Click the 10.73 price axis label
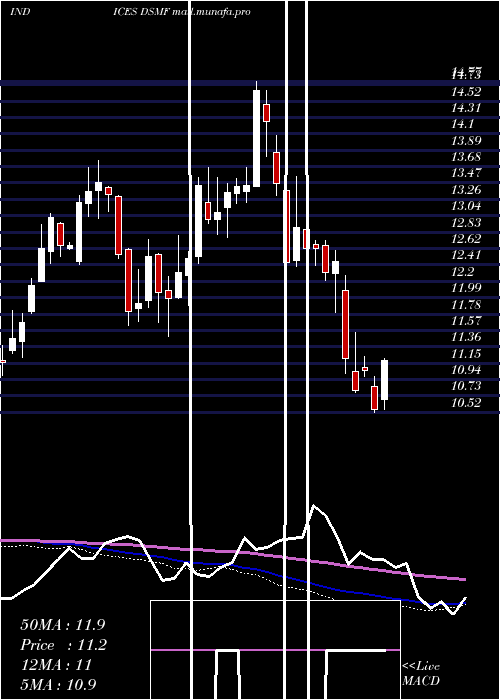500x700 pixels. click(x=467, y=386)
